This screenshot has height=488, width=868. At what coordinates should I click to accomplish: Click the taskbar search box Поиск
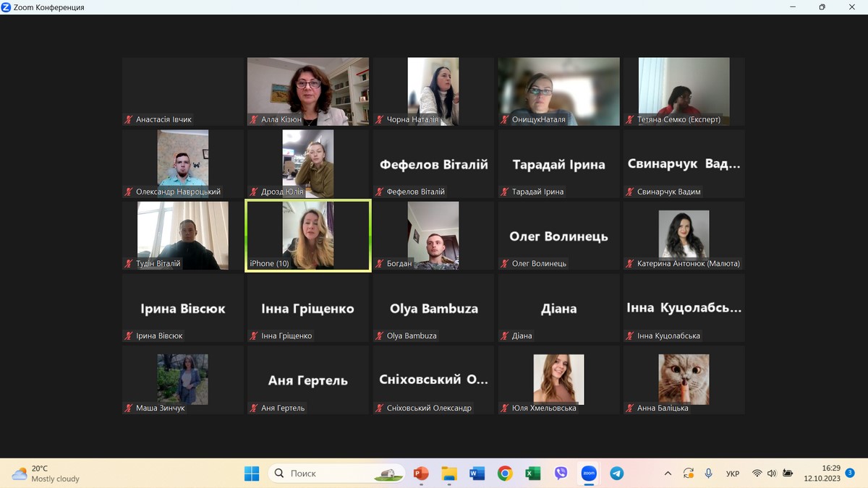click(336, 474)
